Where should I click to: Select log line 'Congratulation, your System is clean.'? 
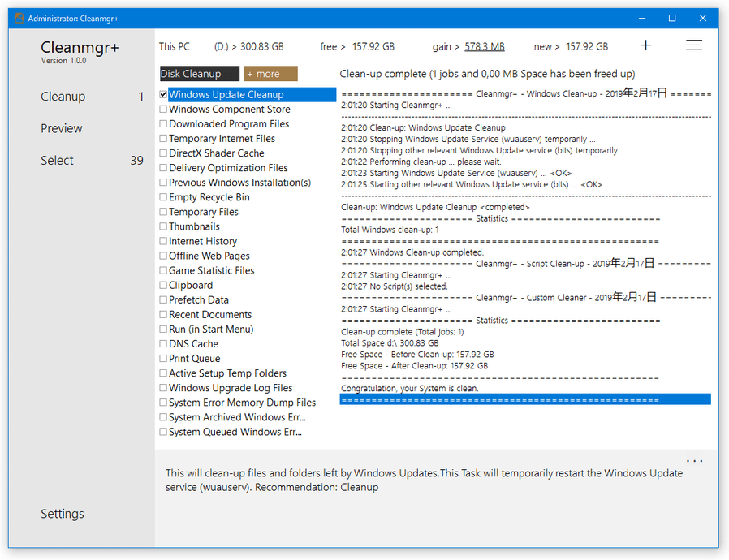410,388
